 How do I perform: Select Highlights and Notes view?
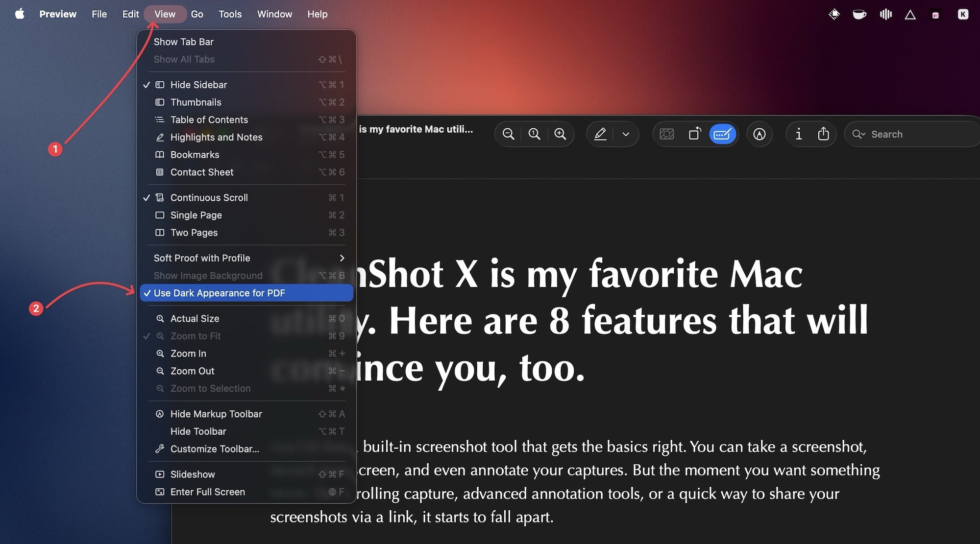coord(246,137)
